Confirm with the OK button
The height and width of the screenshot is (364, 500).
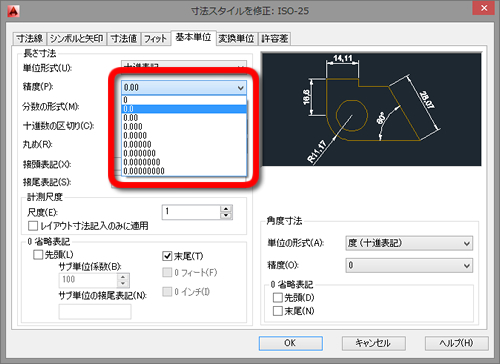coord(291,343)
